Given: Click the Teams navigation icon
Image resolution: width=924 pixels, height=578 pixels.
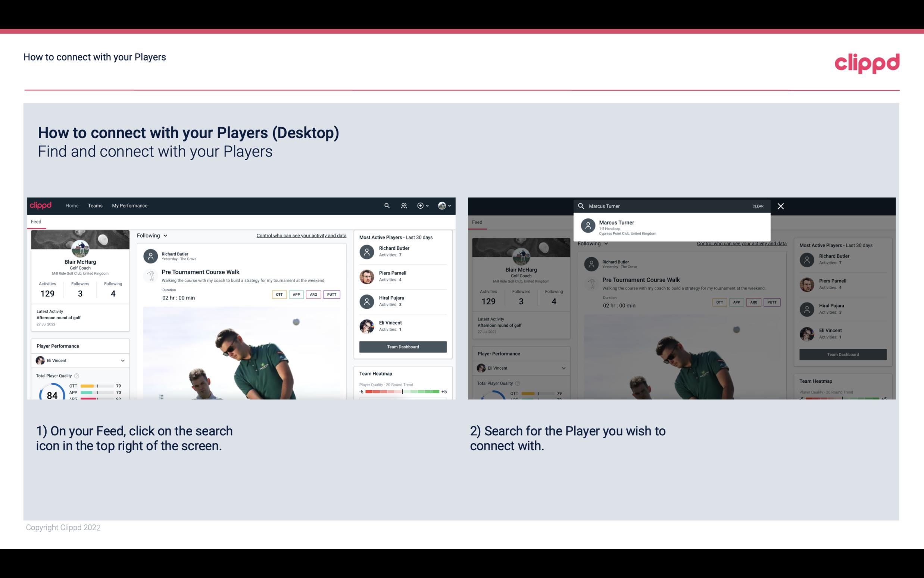Looking at the screenshot, I should click(x=95, y=205).
